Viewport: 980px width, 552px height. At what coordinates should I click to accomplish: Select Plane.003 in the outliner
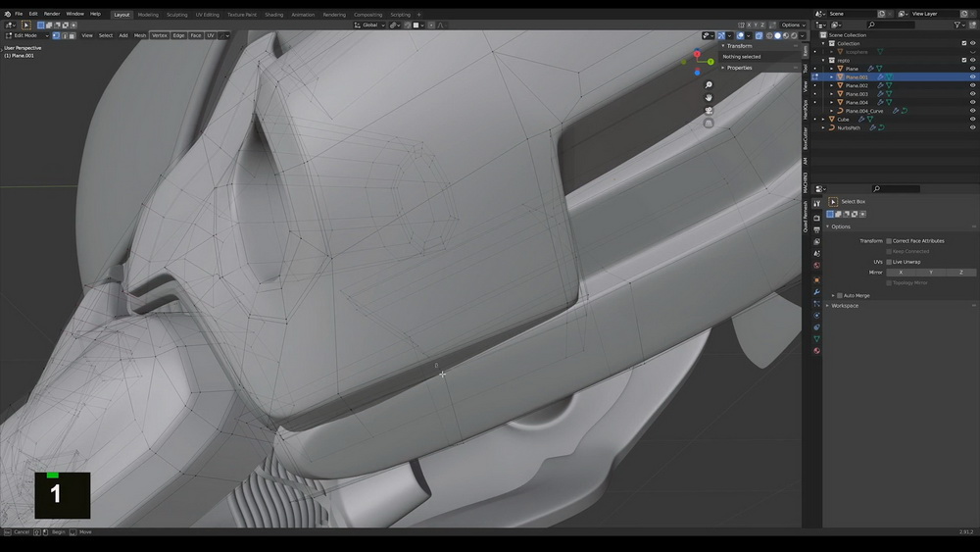point(857,94)
